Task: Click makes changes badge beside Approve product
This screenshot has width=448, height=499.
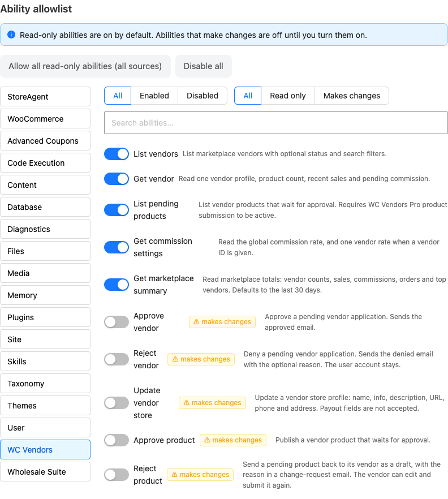Action: pyautogui.click(x=233, y=440)
